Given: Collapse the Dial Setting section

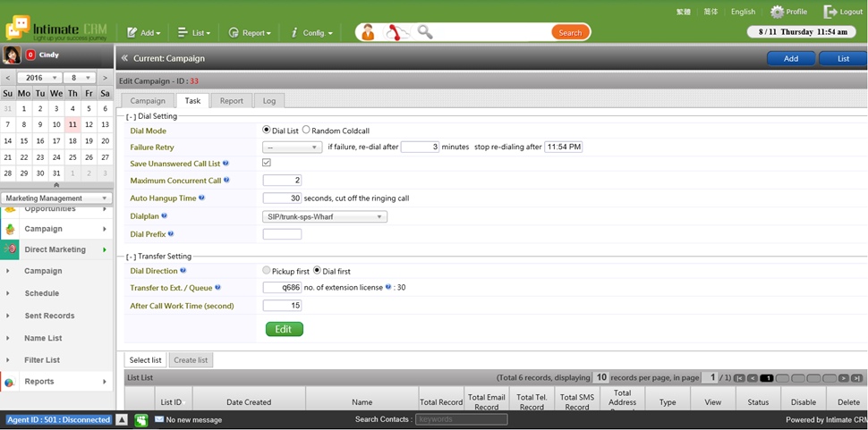Looking at the screenshot, I should [x=132, y=116].
